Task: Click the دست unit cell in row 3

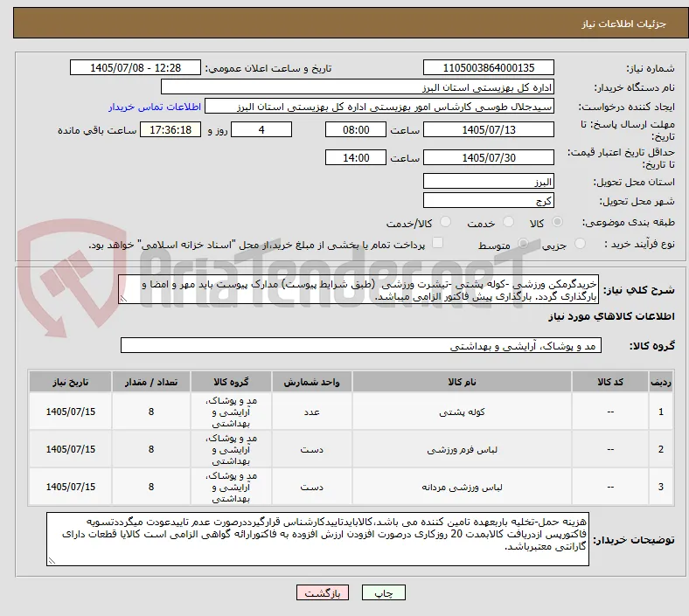Action: [x=311, y=487]
